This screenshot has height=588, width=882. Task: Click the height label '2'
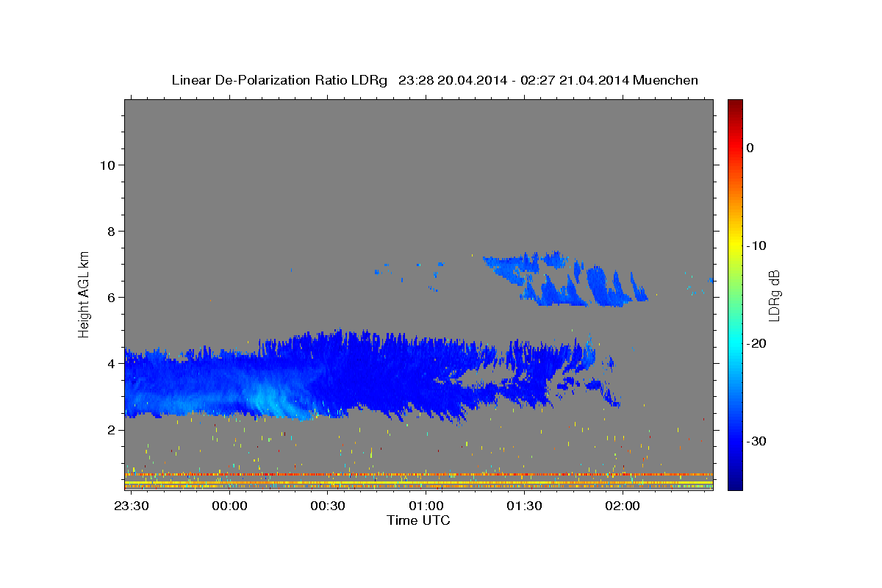110,429
